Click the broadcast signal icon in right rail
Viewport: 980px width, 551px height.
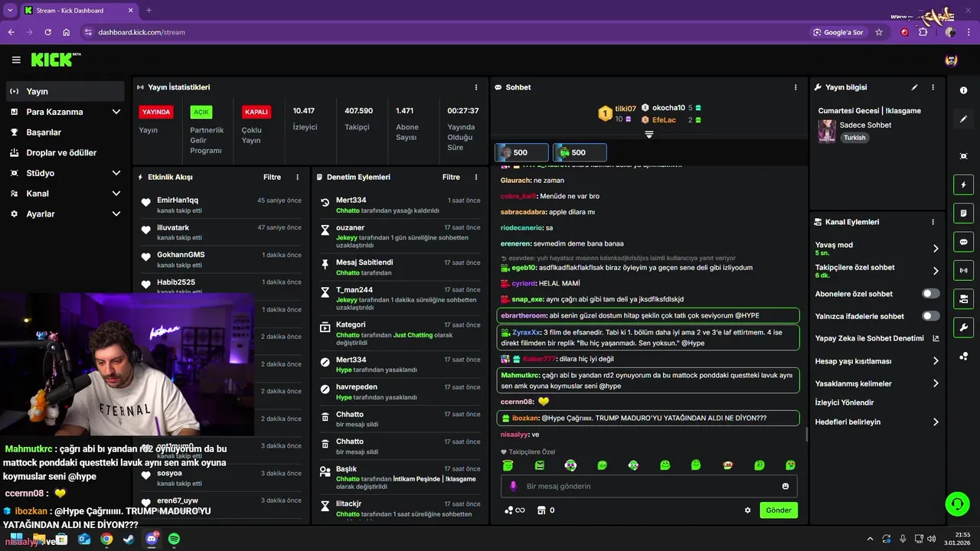(963, 270)
